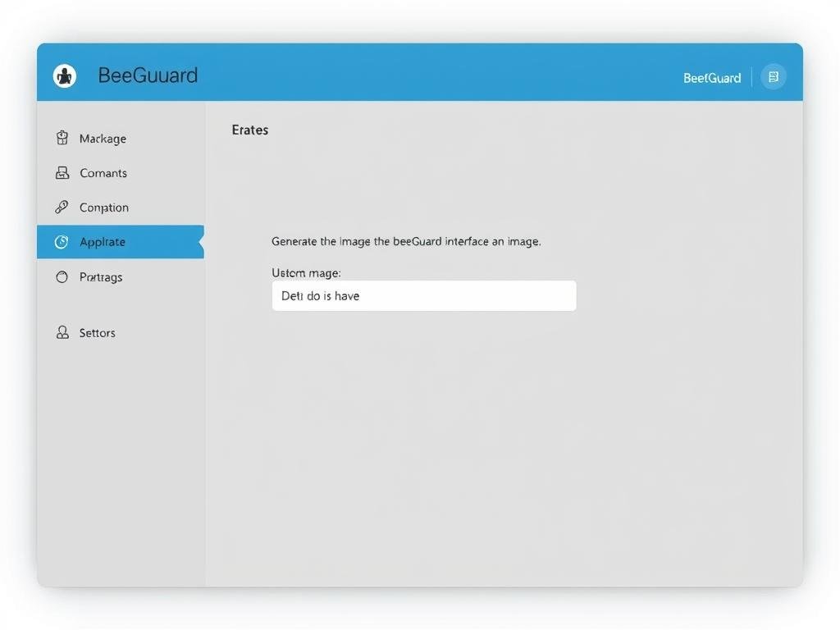Click the BeetGuard text in the header
Viewport: 840px width, 630px height.
click(x=711, y=78)
